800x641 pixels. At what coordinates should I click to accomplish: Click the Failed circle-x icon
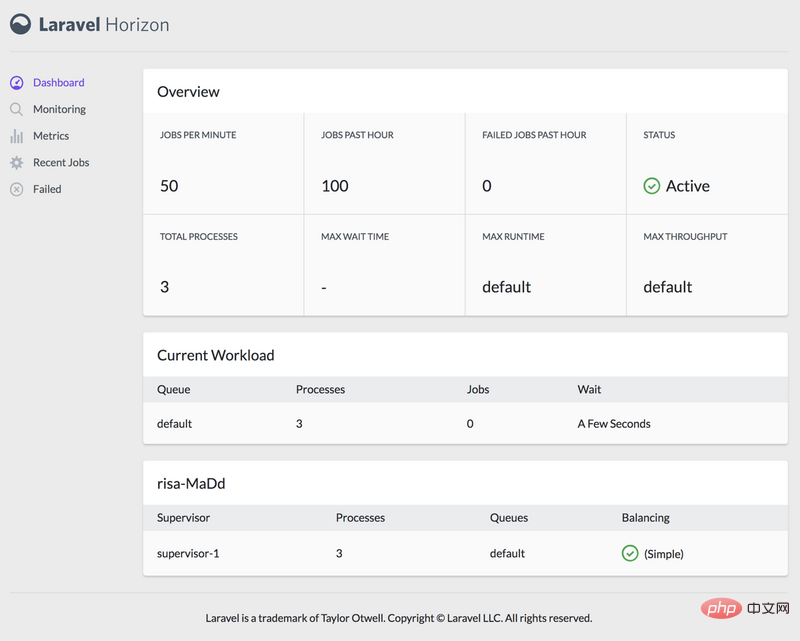point(17,189)
